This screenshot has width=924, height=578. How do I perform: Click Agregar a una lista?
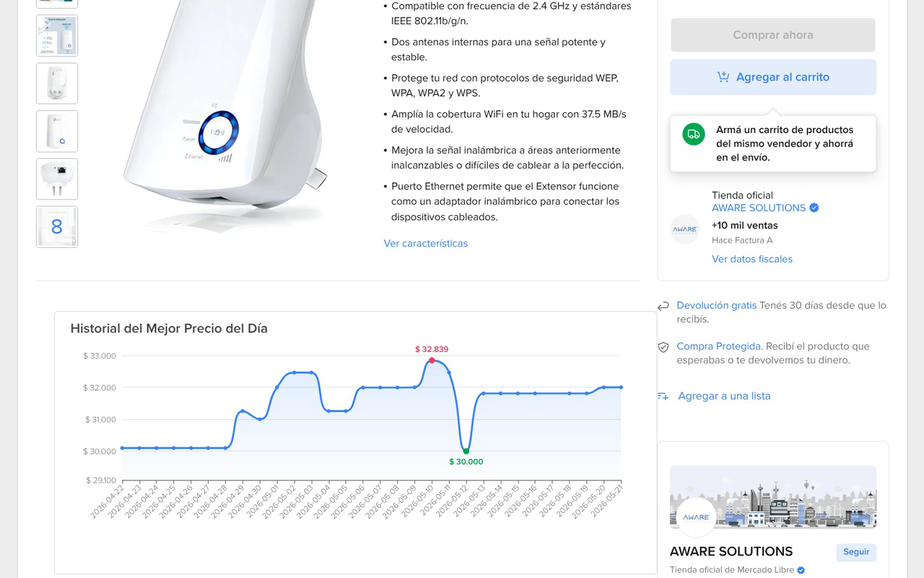(724, 396)
